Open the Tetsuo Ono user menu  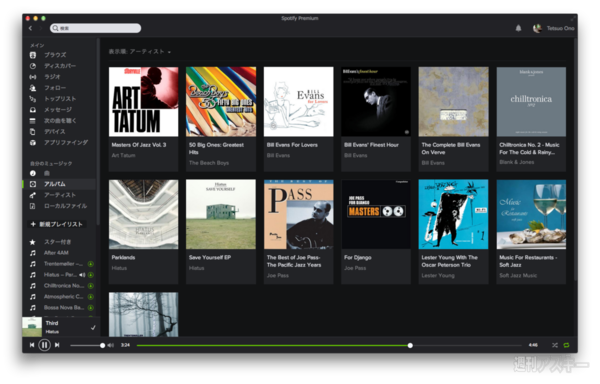tap(560, 28)
